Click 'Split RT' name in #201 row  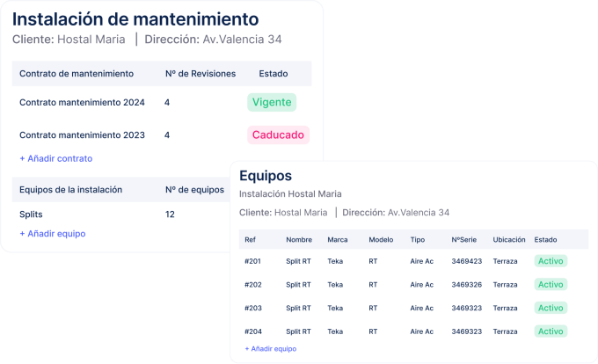pos(299,261)
